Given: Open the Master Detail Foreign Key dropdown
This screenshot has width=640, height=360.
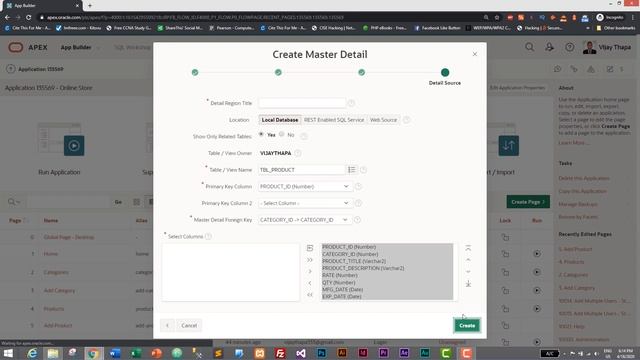Looking at the screenshot, I should pos(304,220).
